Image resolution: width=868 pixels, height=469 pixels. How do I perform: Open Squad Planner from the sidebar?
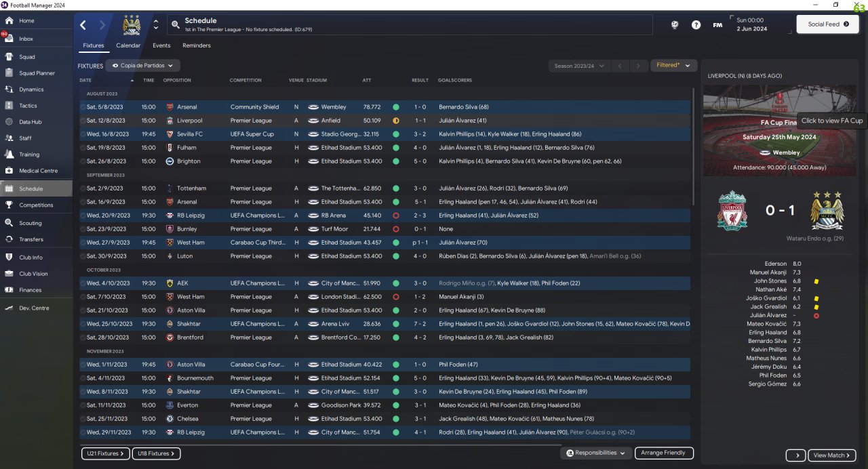point(36,73)
